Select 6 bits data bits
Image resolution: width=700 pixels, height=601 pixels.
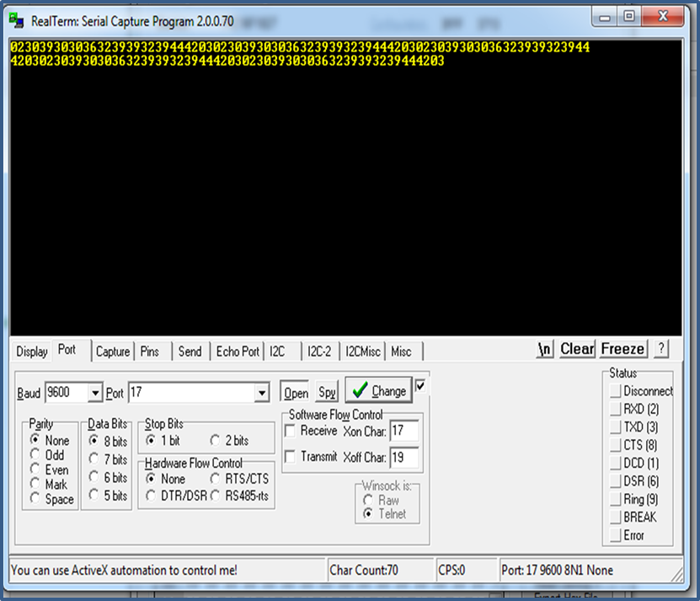pos(108,477)
